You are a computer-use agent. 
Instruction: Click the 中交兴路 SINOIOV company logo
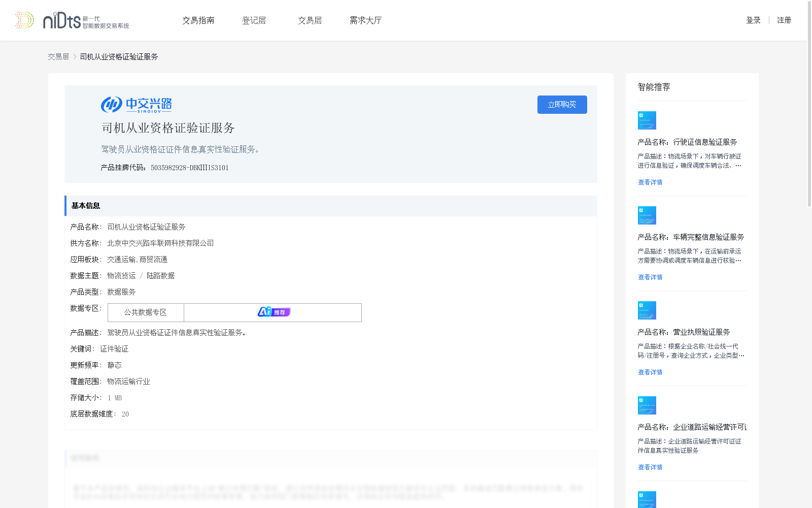137,105
